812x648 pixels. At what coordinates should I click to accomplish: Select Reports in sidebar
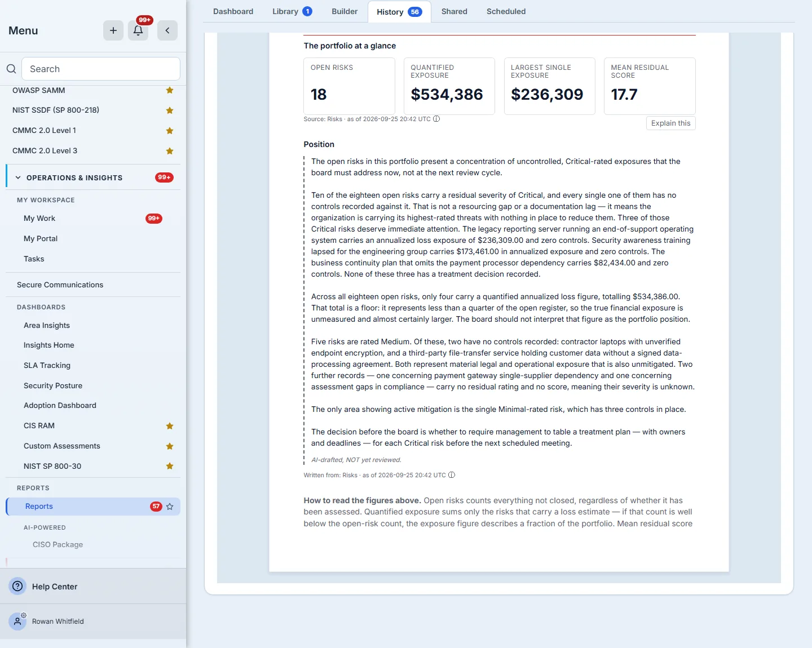(93, 507)
